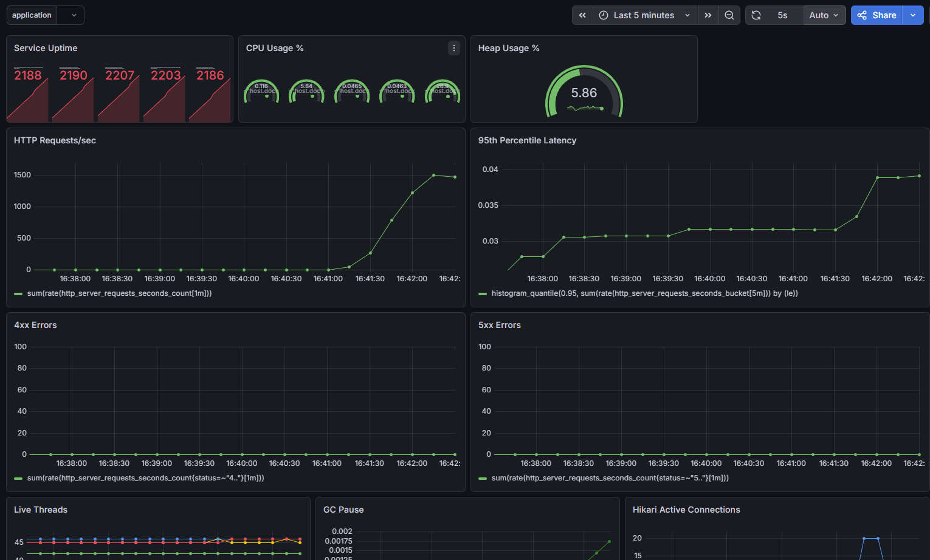Click the Share button

pyautogui.click(x=877, y=15)
